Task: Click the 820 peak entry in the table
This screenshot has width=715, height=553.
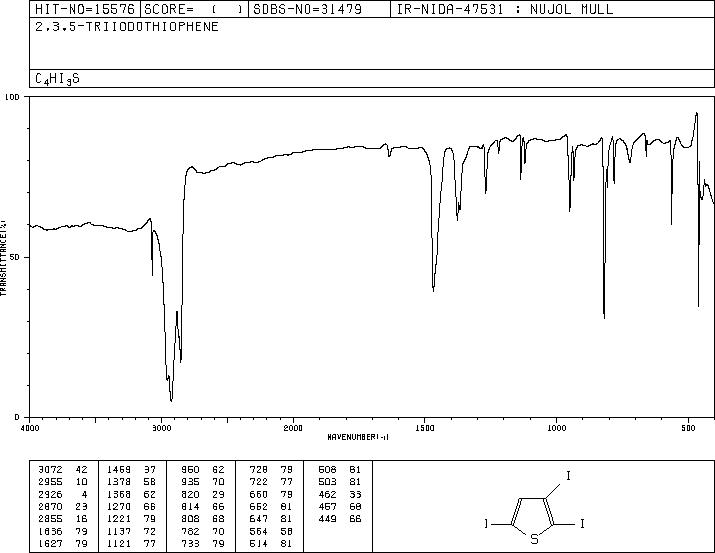Action: coord(190,494)
